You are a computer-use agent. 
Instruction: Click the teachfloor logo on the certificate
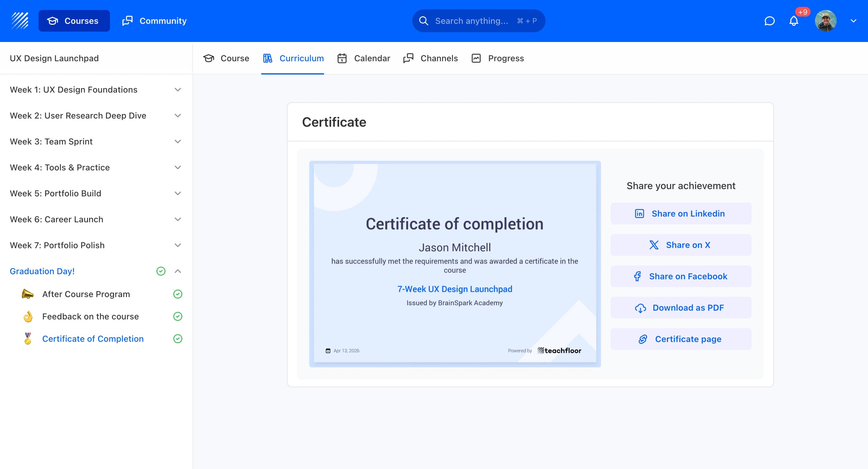click(559, 351)
